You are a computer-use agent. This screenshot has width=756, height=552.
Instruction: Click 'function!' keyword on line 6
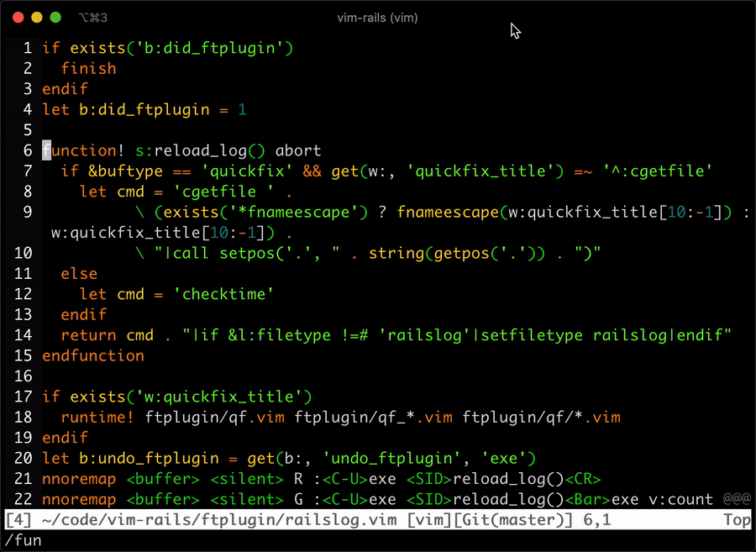(84, 150)
